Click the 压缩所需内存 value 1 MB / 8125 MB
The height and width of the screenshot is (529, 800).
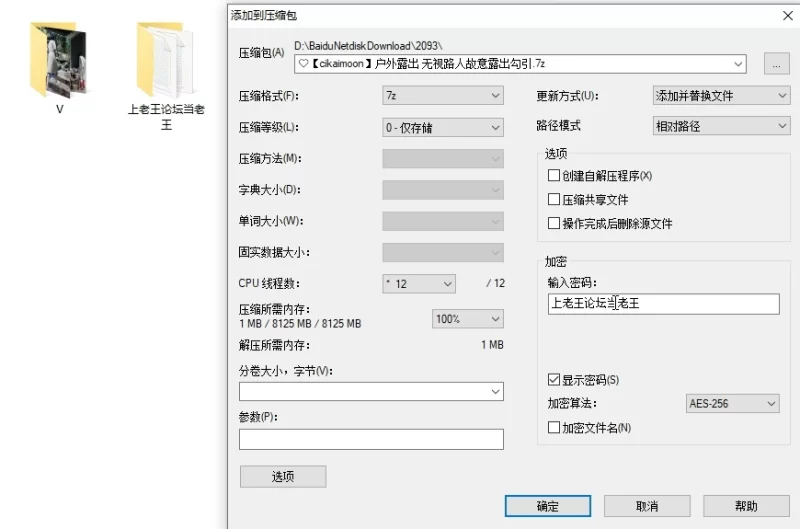point(300,323)
